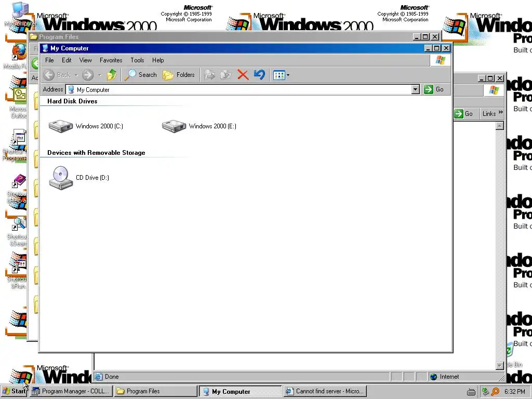Open the Edit menu
Screen dimensions: 532x399
(x=66, y=60)
